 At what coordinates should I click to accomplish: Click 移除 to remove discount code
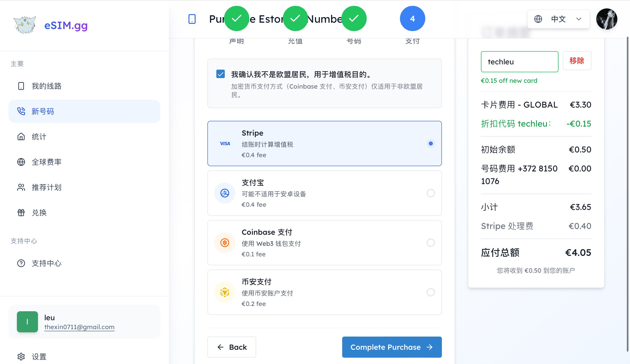point(577,61)
